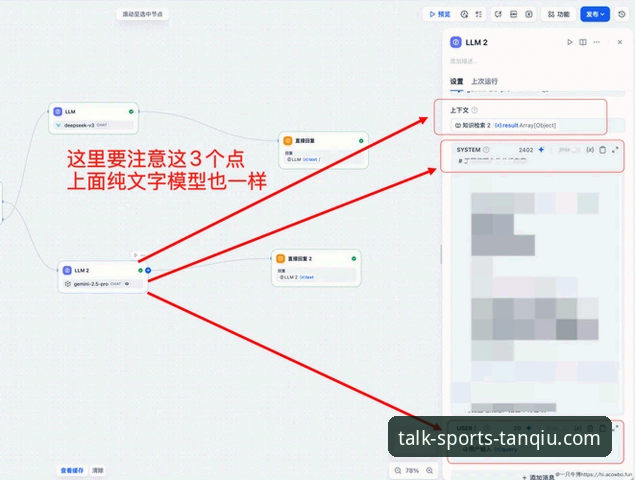The width and height of the screenshot is (635, 480).
Task: Zoom out the canvas with minus magnifier
Action: (398, 471)
